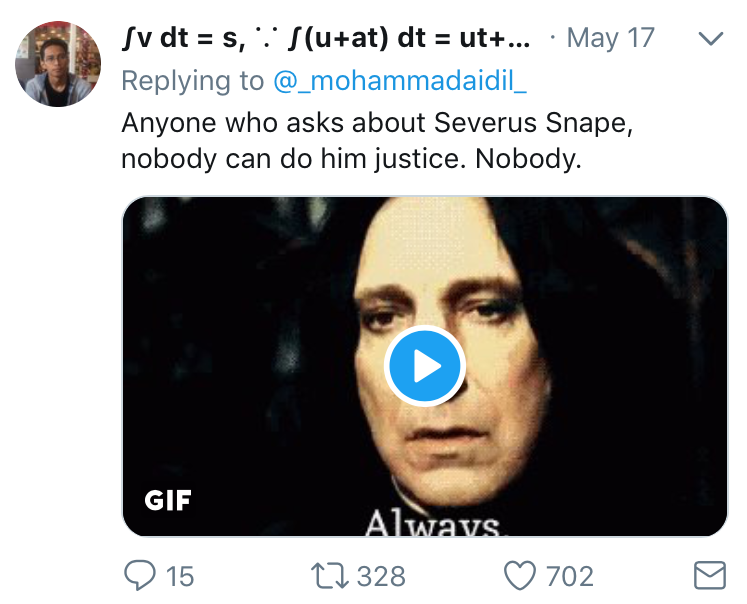Click the white GIF badge label
This screenshot has height=604, width=747.
(x=168, y=499)
